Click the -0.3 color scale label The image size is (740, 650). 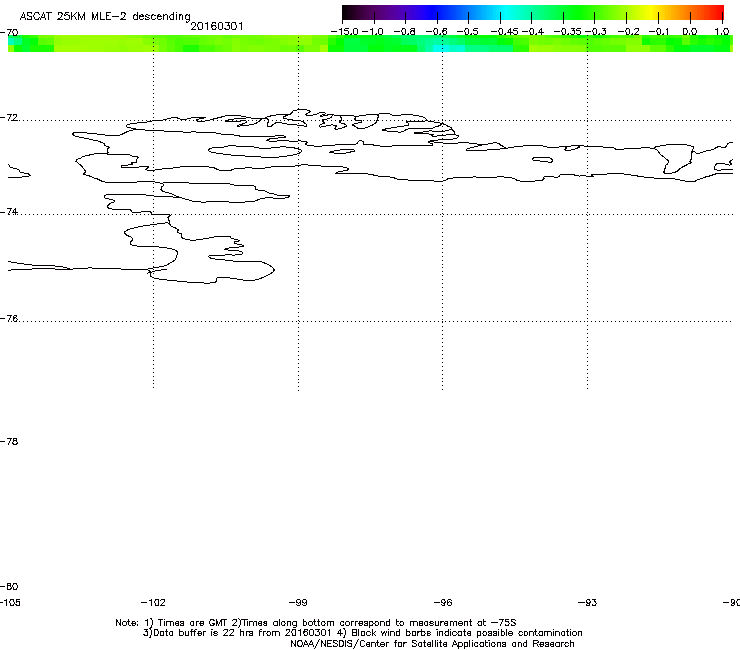pyautogui.click(x=596, y=32)
